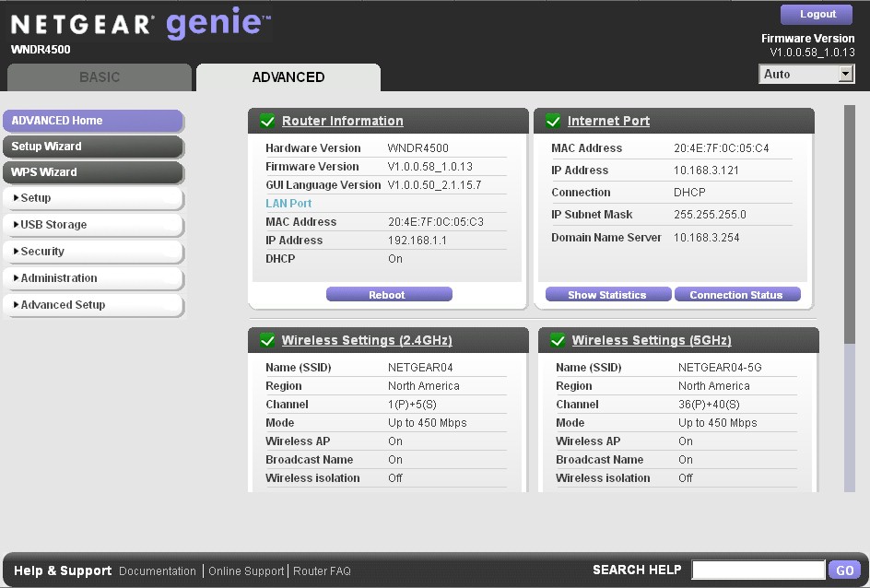The height and width of the screenshot is (588, 870).
Task: Click the Domain Name Server value 10.168.3.254
Action: [x=706, y=238]
